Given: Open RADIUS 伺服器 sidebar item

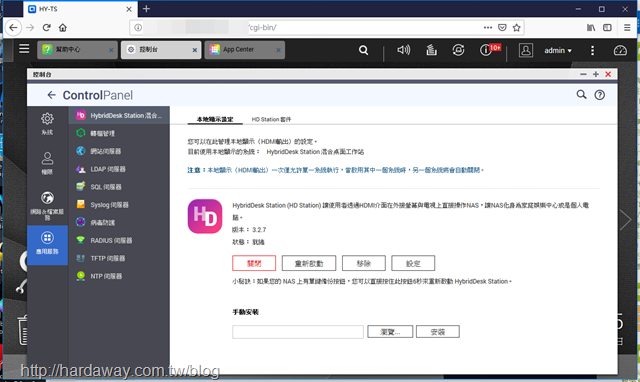Looking at the screenshot, I should [x=119, y=240].
